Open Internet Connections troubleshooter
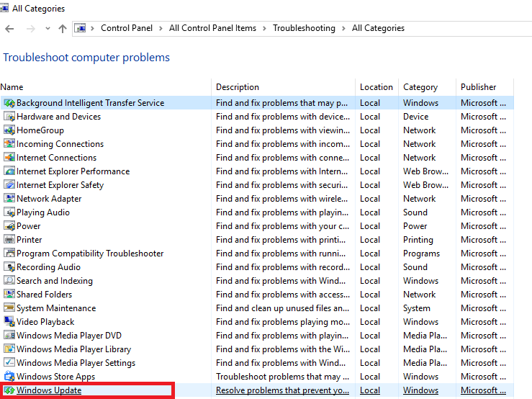532x399 pixels. click(x=57, y=158)
